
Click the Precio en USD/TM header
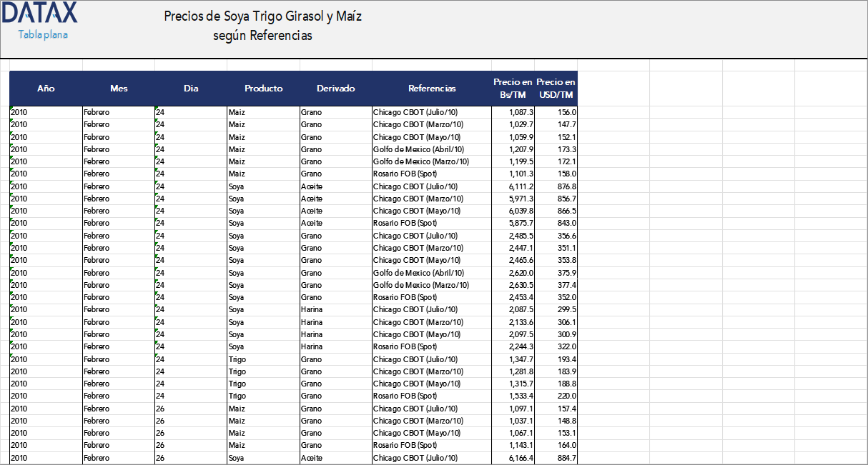tap(555, 88)
